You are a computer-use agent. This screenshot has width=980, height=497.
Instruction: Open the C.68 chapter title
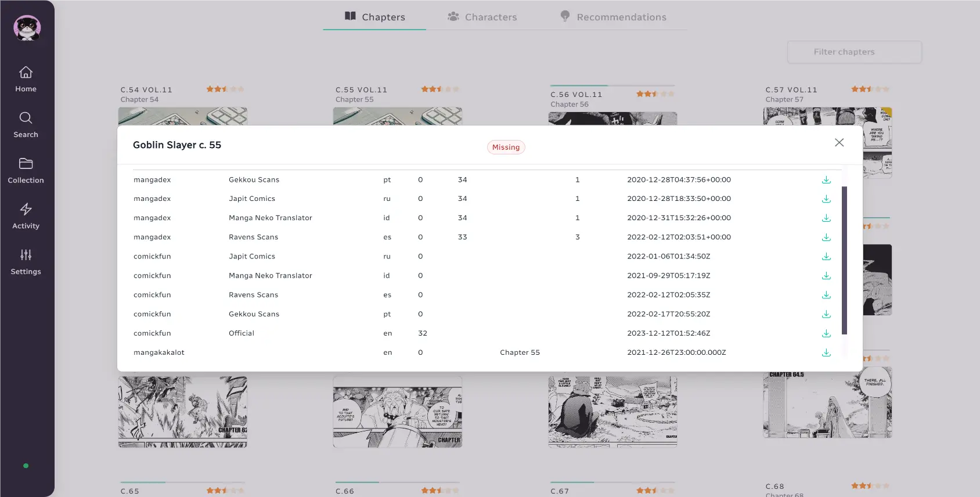coord(774,487)
